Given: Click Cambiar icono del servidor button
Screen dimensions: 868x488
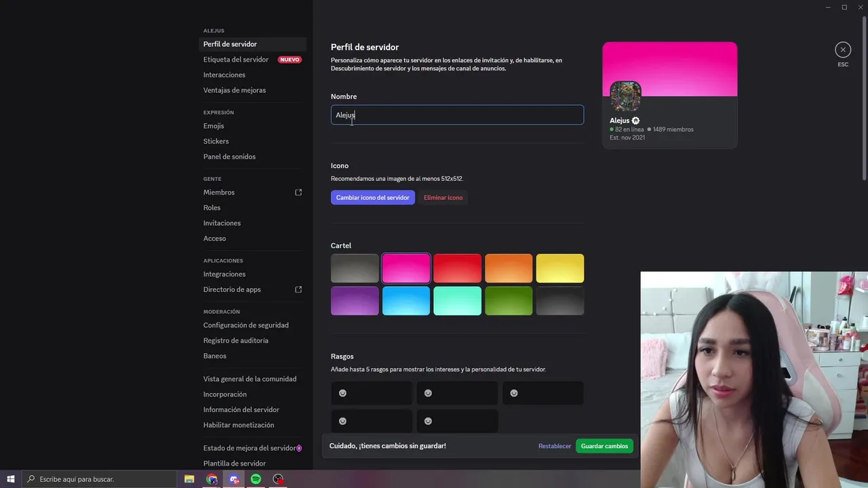Looking at the screenshot, I should click(x=373, y=197).
